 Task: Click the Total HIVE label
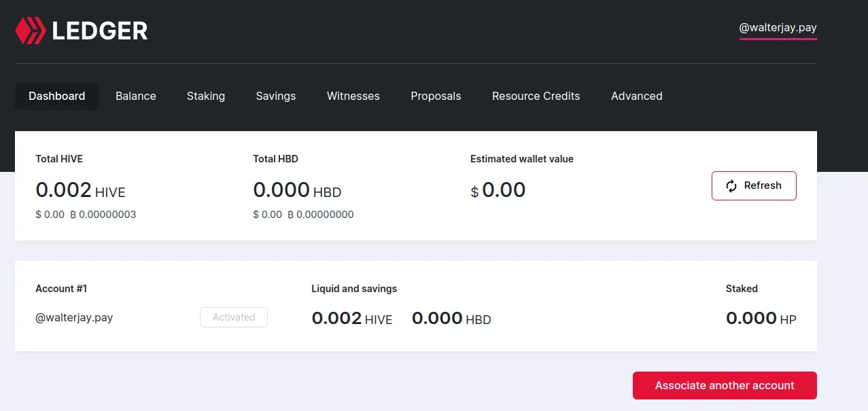click(x=59, y=159)
